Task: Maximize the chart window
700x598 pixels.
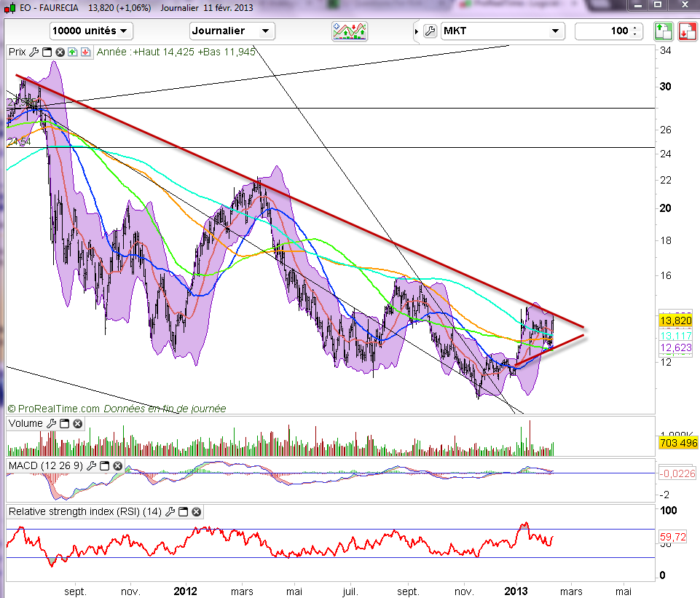Action: (x=658, y=5)
